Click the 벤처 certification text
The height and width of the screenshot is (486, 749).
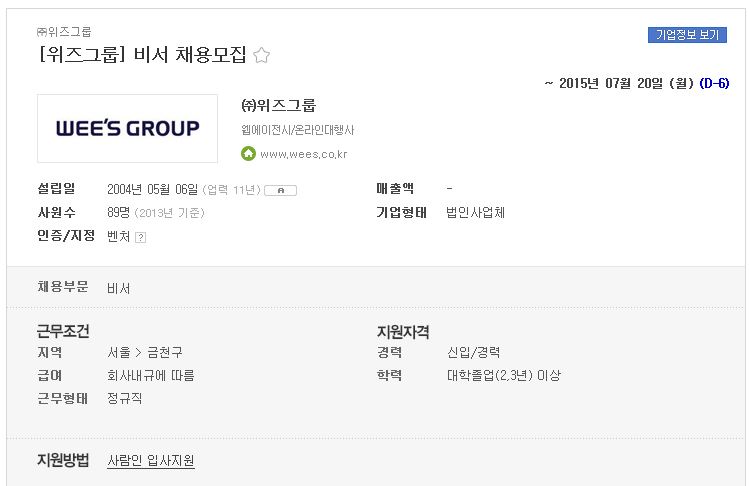point(118,237)
